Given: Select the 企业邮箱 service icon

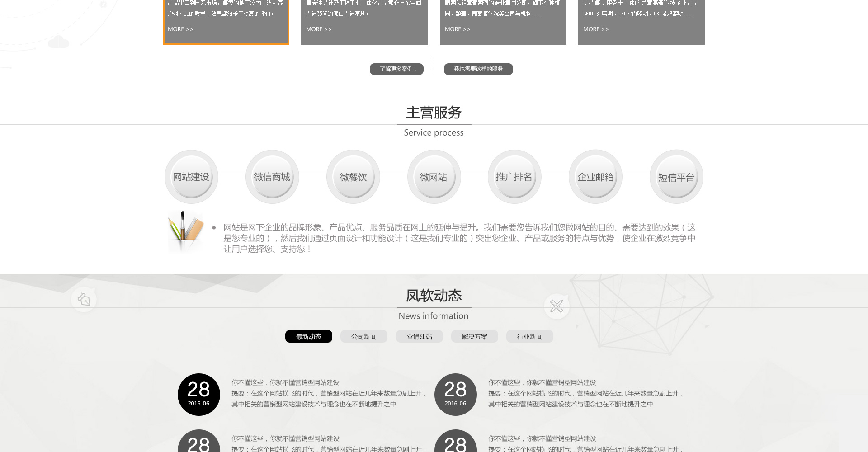Looking at the screenshot, I should (x=595, y=177).
